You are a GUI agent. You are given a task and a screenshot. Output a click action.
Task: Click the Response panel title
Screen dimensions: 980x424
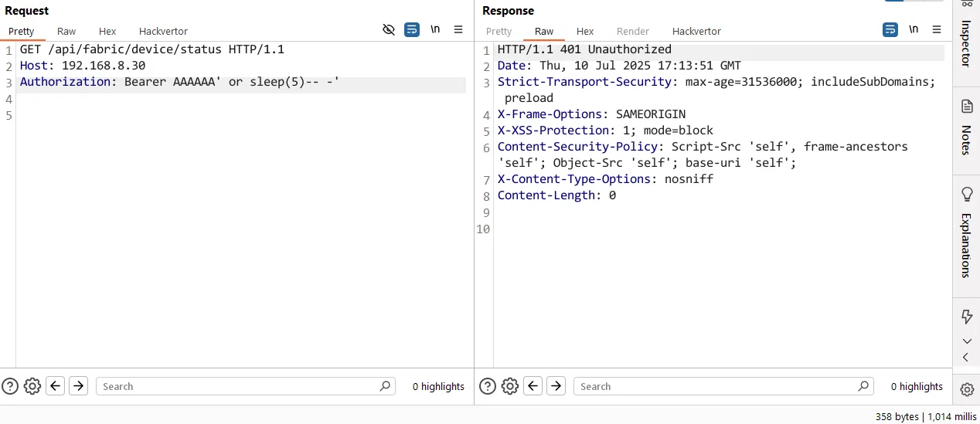pyautogui.click(x=508, y=11)
